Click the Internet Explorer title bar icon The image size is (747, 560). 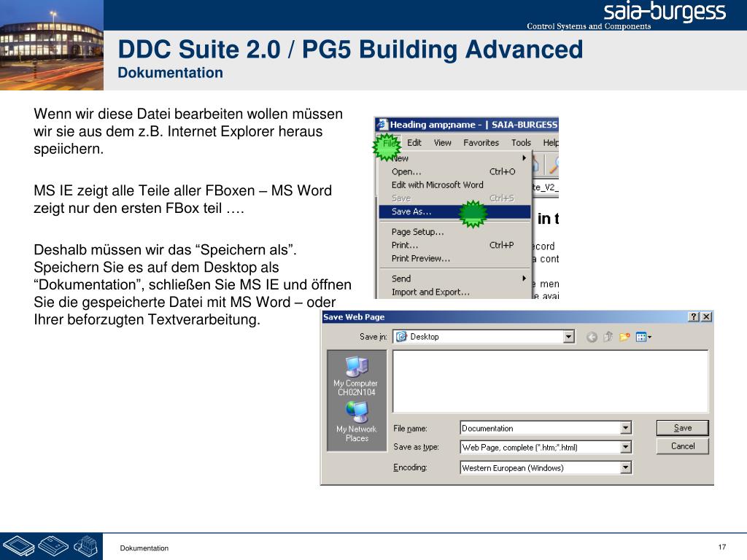pos(382,125)
